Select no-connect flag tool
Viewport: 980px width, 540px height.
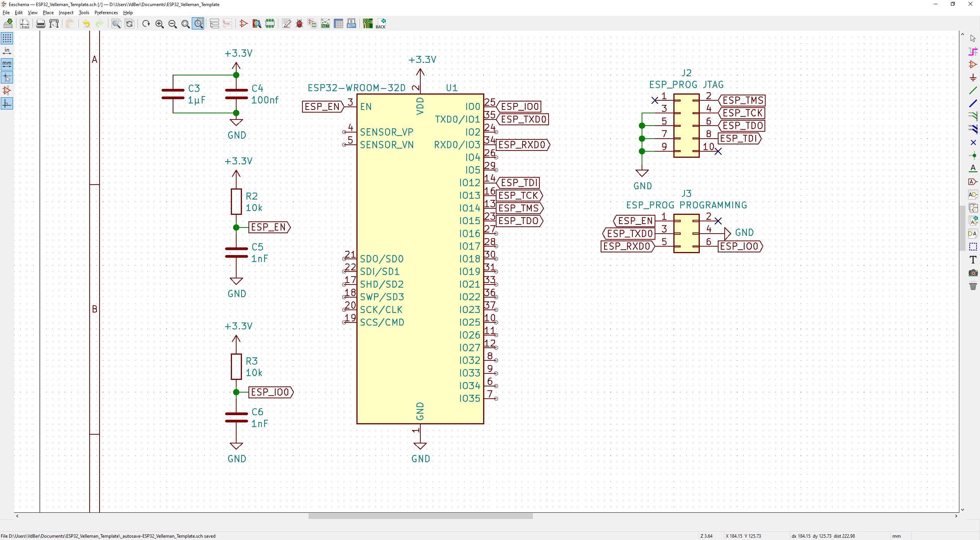973,142
